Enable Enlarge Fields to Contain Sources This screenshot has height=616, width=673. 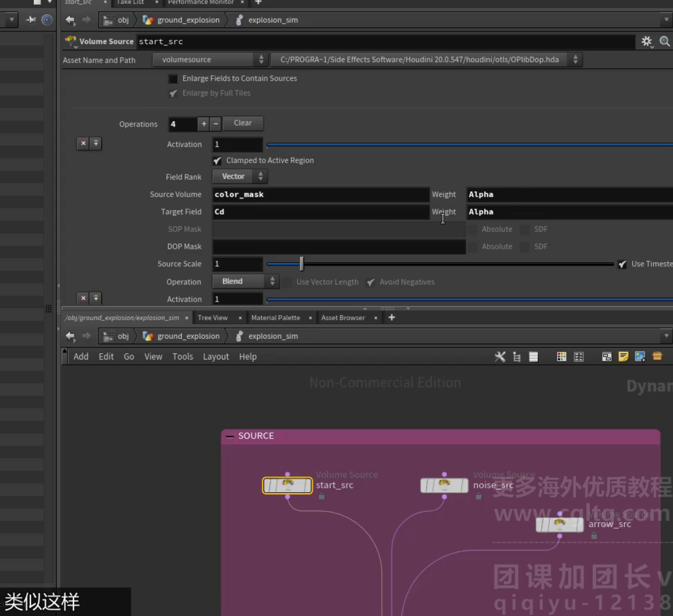[x=173, y=78]
